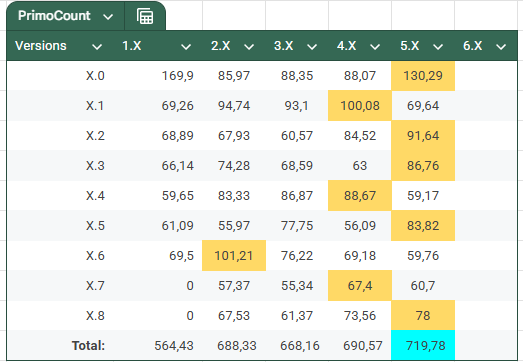
Task: Open the PrimoCount table name dropdown
Action: tap(108, 16)
